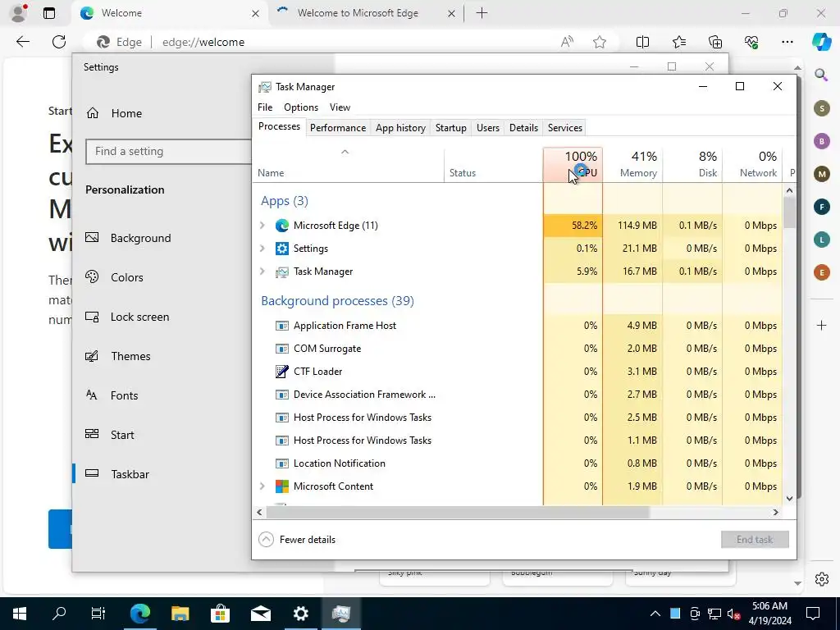Select Microsoft Edge process icon

[x=282, y=226]
